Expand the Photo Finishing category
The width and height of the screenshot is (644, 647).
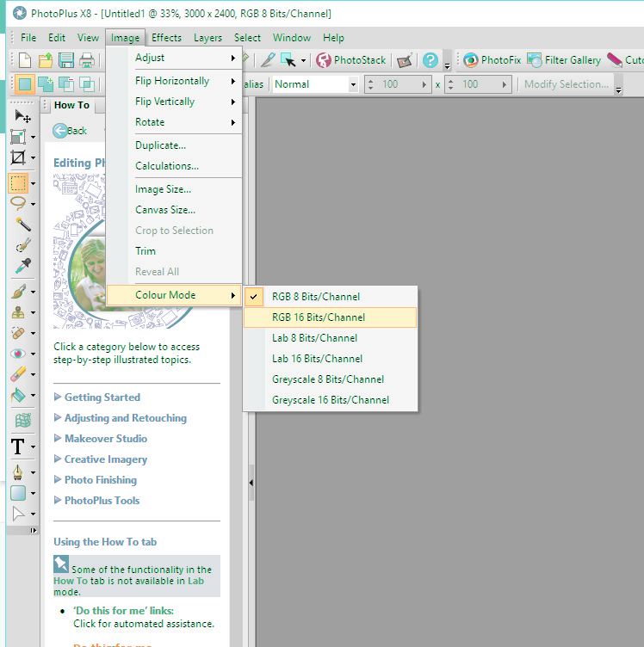click(96, 480)
